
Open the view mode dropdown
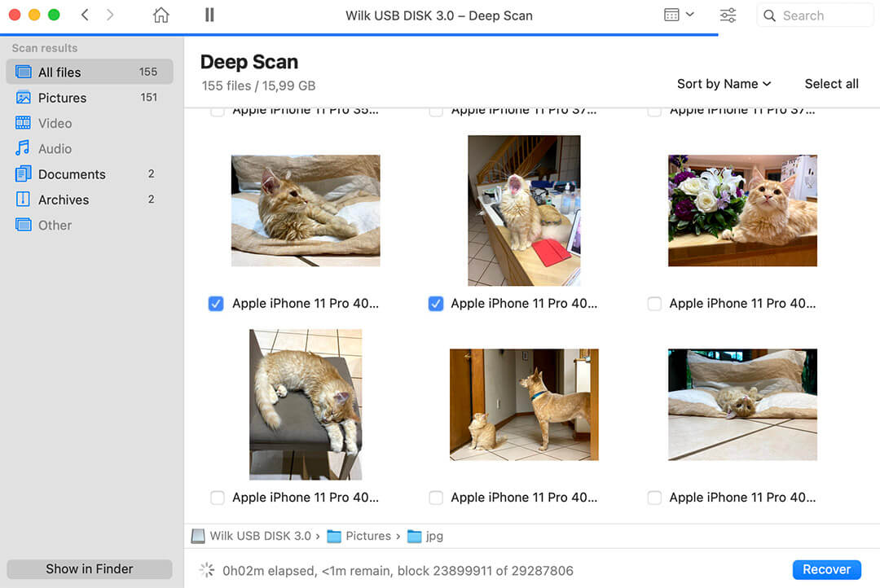tap(679, 15)
